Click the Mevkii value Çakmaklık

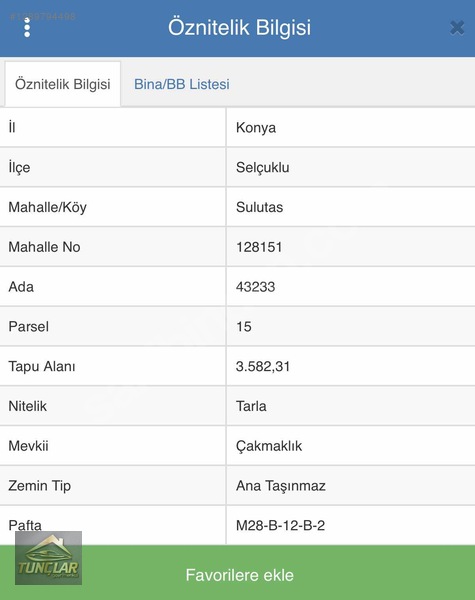[x=269, y=446]
